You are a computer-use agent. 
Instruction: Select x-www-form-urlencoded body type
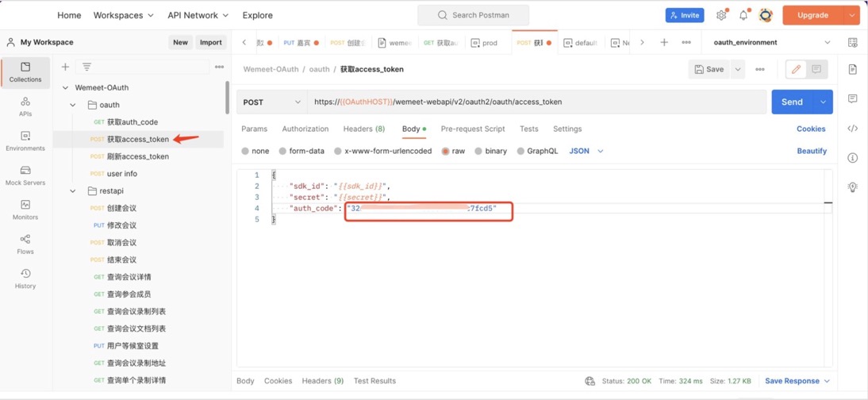point(338,152)
